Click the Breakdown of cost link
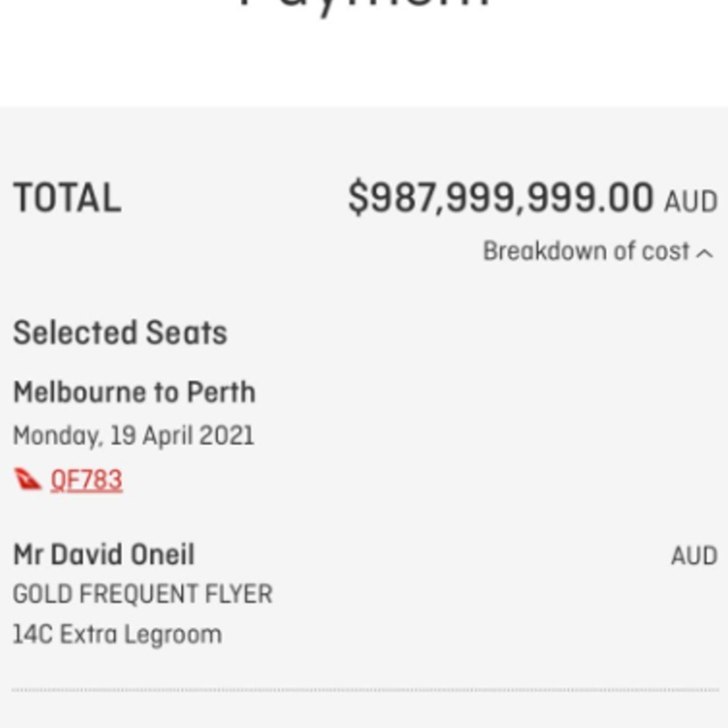Screen dimensions: 728x728 pyautogui.click(x=586, y=252)
